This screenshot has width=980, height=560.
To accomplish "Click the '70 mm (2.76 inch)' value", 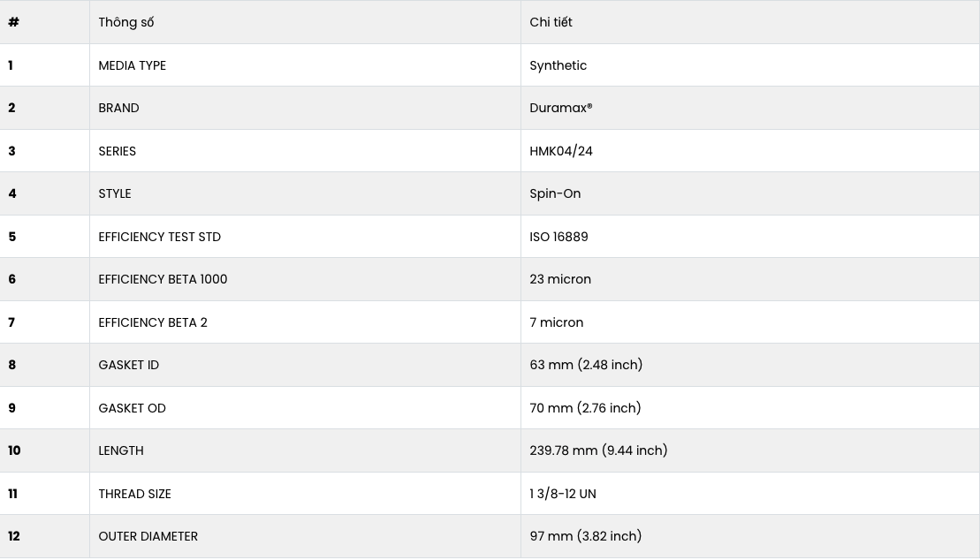I will click(x=585, y=408).
